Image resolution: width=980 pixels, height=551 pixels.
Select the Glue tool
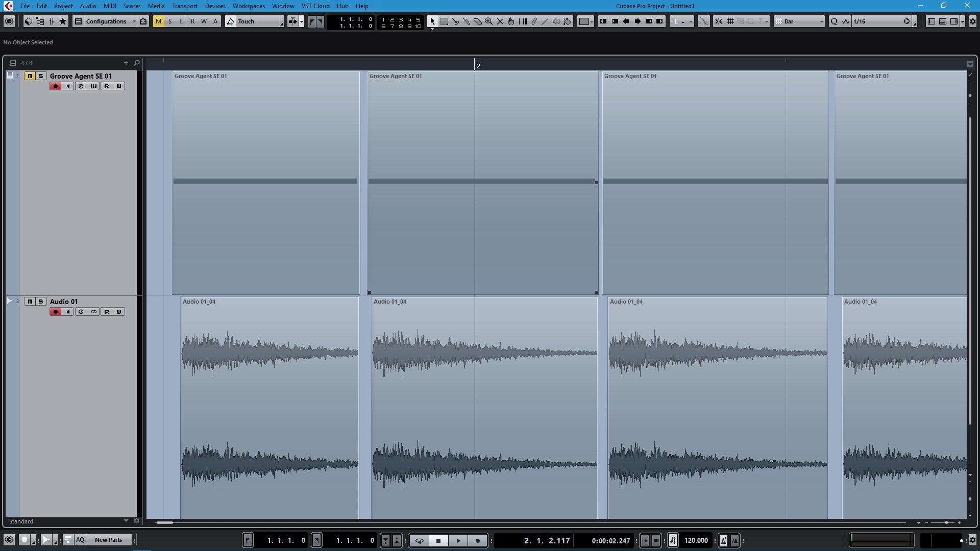pos(467,21)
